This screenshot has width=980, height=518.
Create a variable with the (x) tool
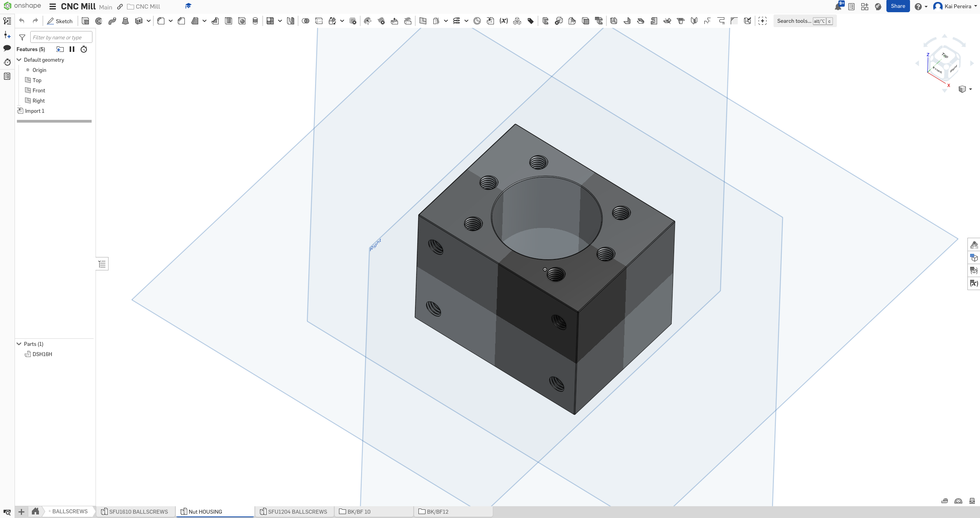503,21
